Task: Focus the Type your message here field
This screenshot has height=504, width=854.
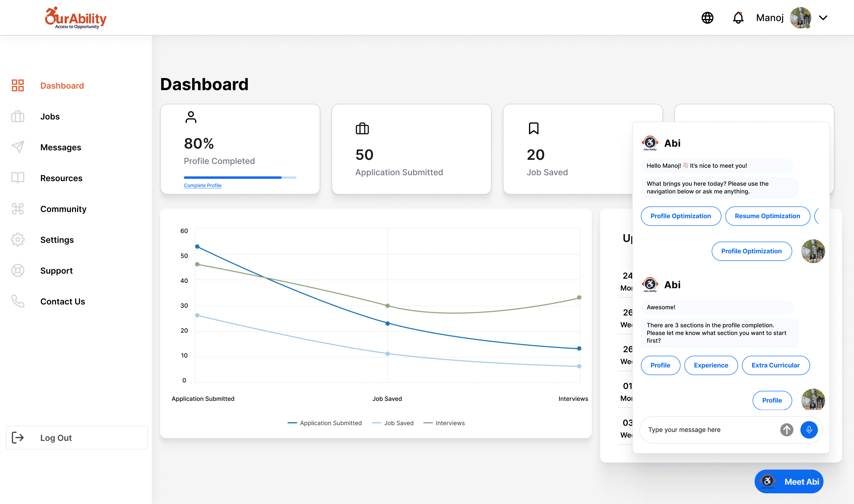Action: coord(712,430)
